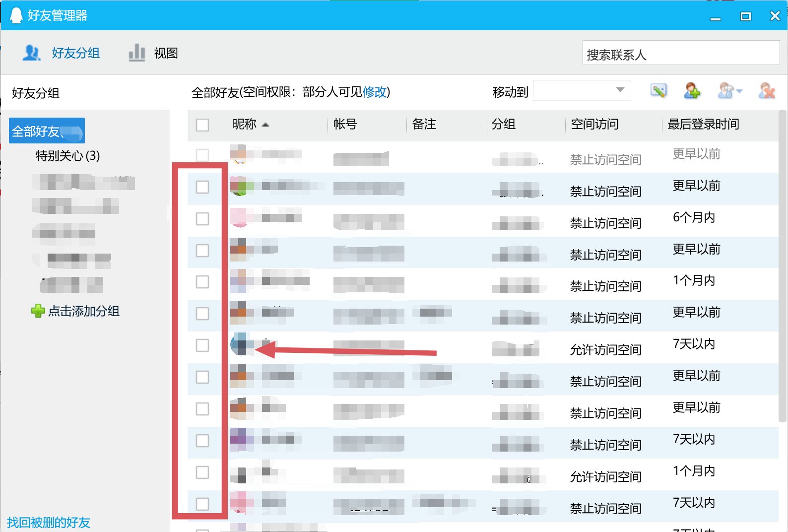
Task: Check the box for 1个月内 允许访问空间 row
Action: tap(202, 472)
